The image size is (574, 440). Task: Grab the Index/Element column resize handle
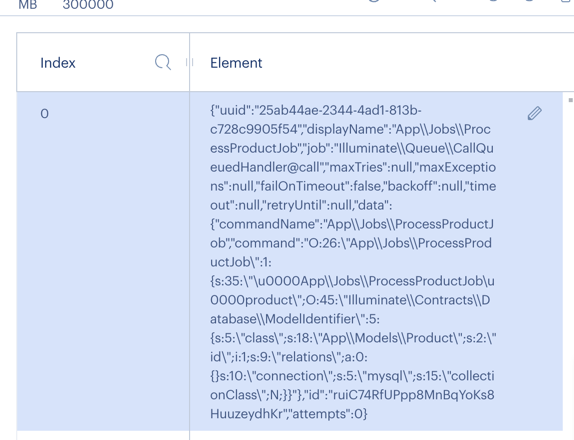[189, 62]
